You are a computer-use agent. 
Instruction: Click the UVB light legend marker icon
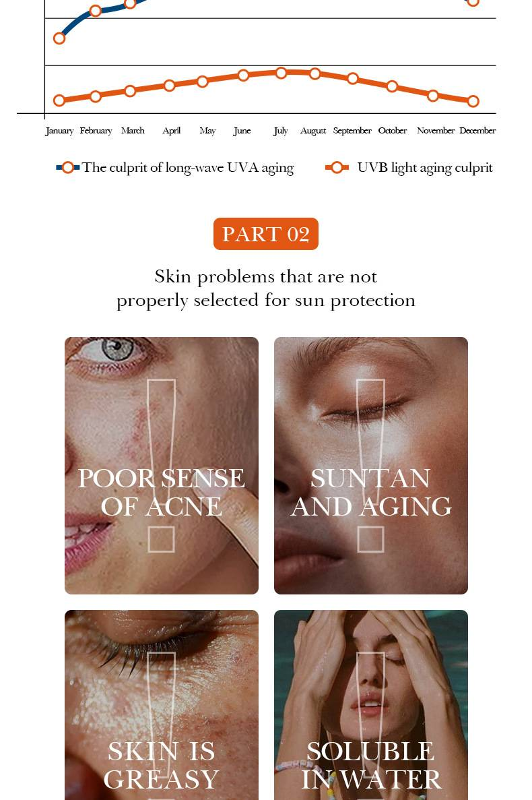[x=337, y=167]
